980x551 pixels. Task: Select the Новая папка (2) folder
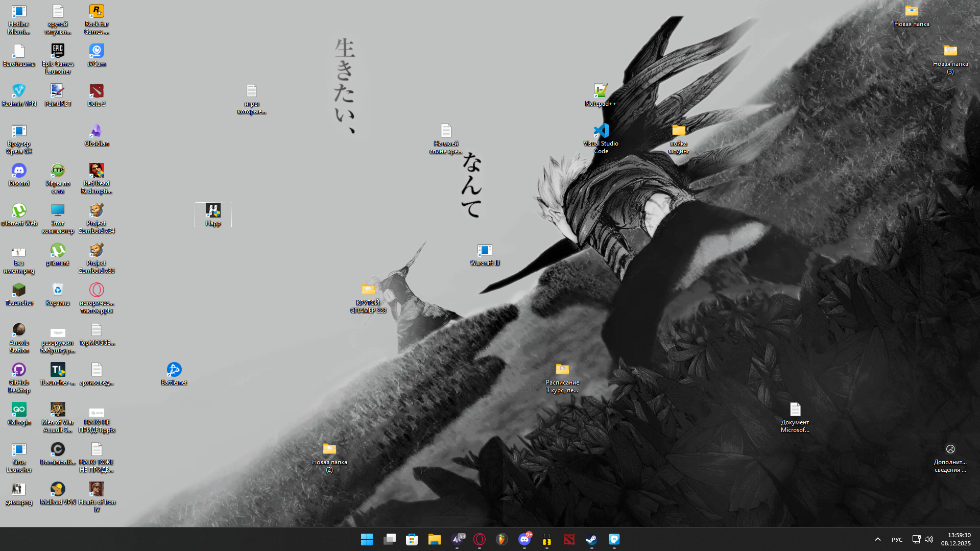(x=329, y=458)
